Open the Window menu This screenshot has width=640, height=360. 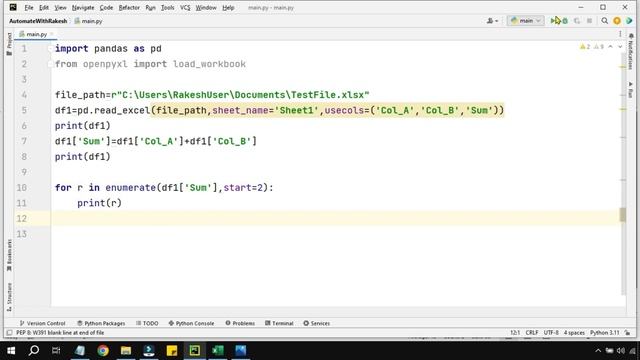206,8
